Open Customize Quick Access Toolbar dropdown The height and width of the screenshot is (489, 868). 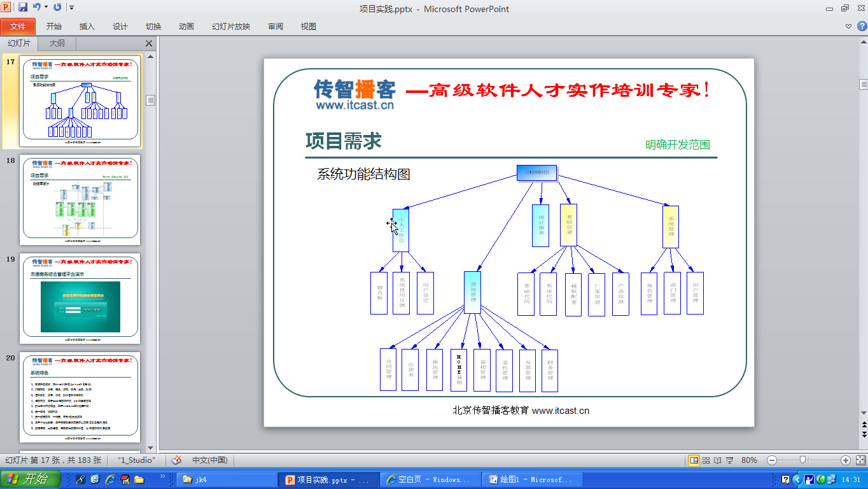point(71,8)
